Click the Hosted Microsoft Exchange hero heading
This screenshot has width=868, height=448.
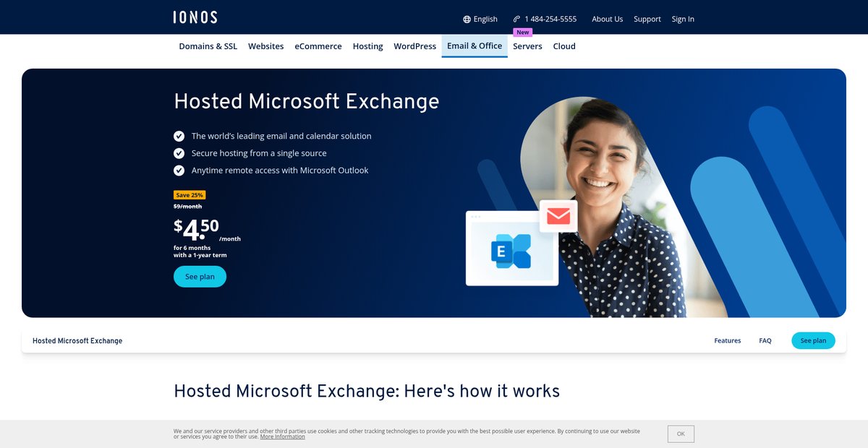(x=307, y=101)
